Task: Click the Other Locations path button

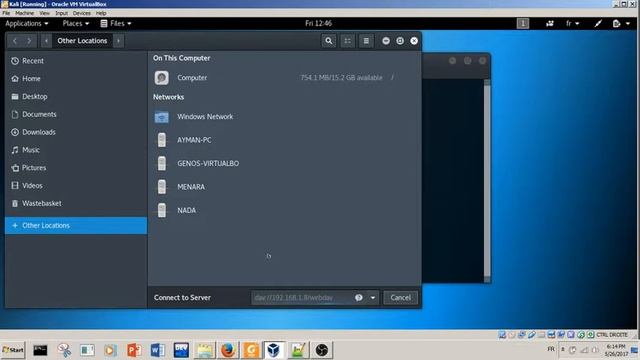Action: (82, 41)
